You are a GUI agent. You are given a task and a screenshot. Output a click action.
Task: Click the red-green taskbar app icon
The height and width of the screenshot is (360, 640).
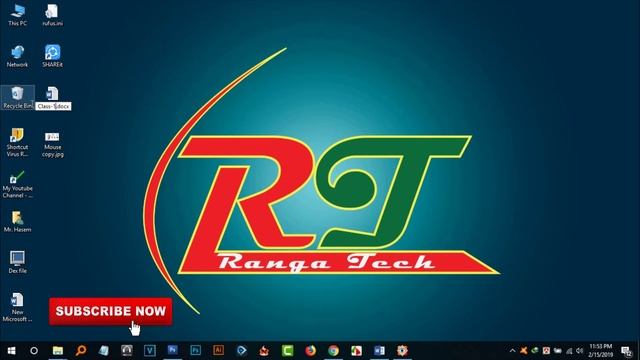[x=356, y=351]
